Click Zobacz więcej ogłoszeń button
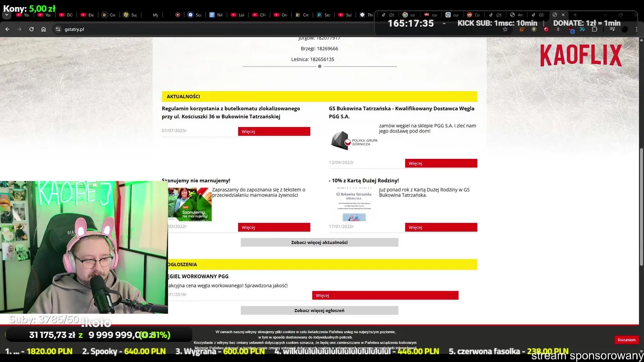Viewport: 644px width, 362px height. [319, 310]
